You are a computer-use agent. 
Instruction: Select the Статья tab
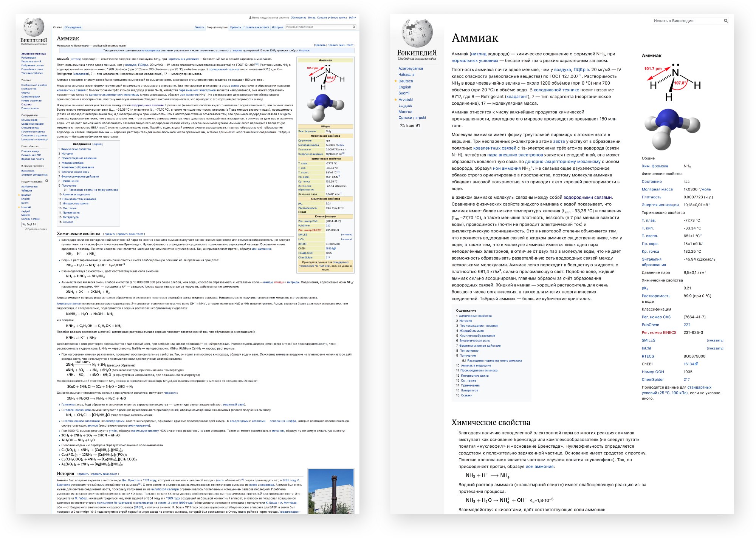click(57, 27)
